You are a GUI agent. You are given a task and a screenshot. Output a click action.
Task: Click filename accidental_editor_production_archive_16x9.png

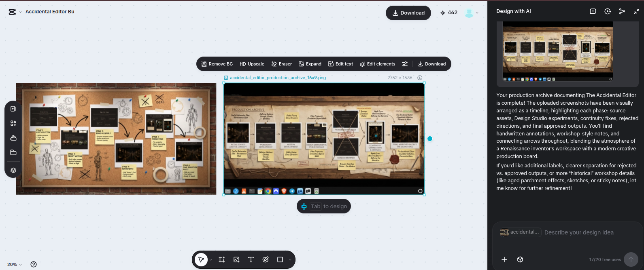278,78
